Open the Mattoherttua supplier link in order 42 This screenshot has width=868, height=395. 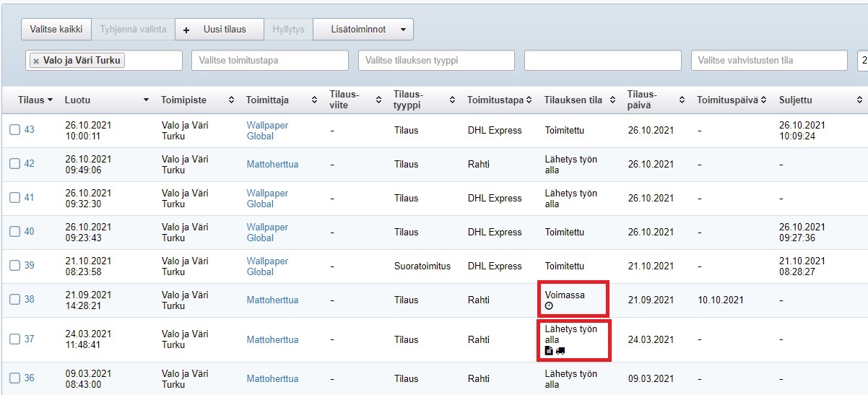click(x=272, y=164)
